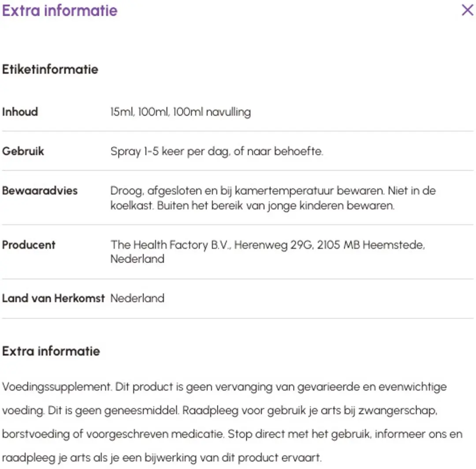
Task: Click the Dit is geen geneesmiddel sentence
Action: (x=113, y=410)
